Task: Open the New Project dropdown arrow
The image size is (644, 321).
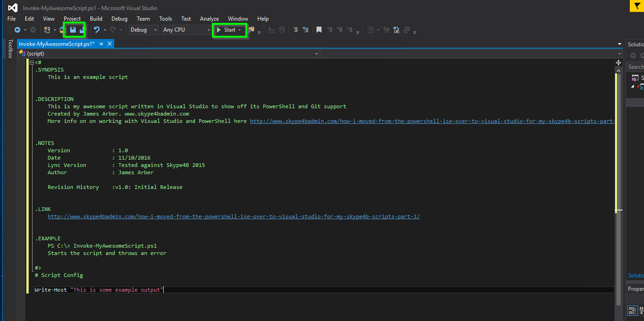Action: coord(55,30)
